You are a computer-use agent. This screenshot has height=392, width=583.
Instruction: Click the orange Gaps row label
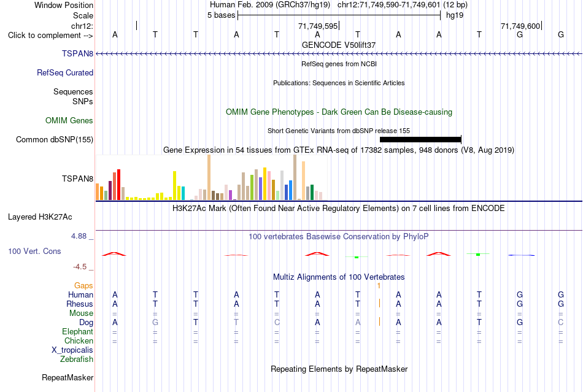(83, 285)
